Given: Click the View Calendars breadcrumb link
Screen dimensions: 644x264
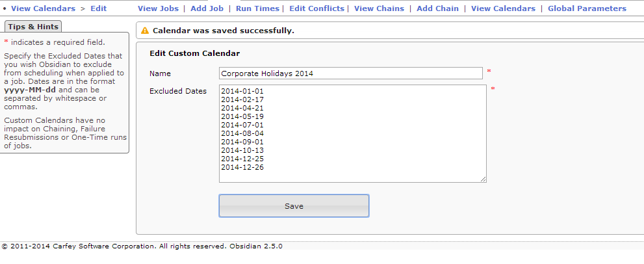Looking at the screenshot, I should coord(43,8).
